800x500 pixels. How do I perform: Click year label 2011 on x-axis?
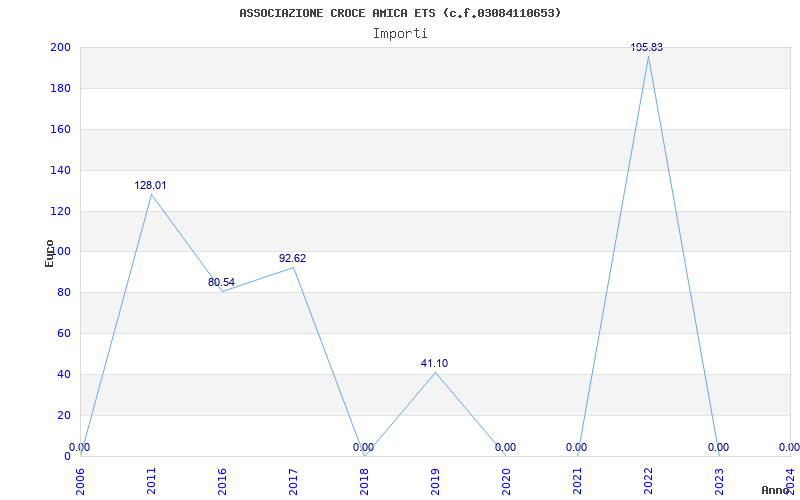(x=152, y=482)
